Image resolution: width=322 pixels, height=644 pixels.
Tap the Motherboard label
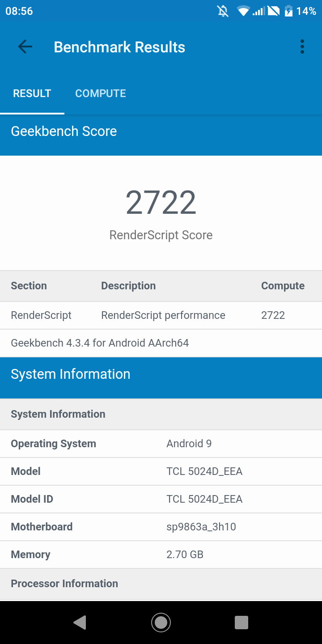coord(42,527)
